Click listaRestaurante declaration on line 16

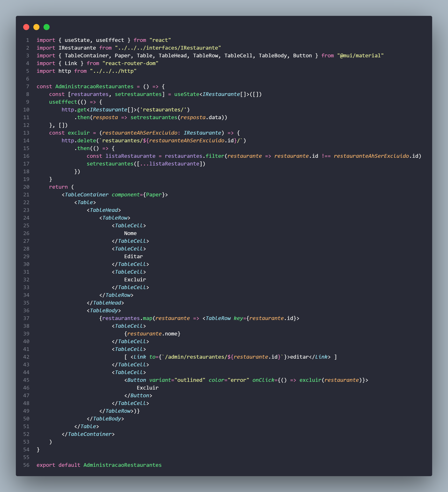pos(130,156)
